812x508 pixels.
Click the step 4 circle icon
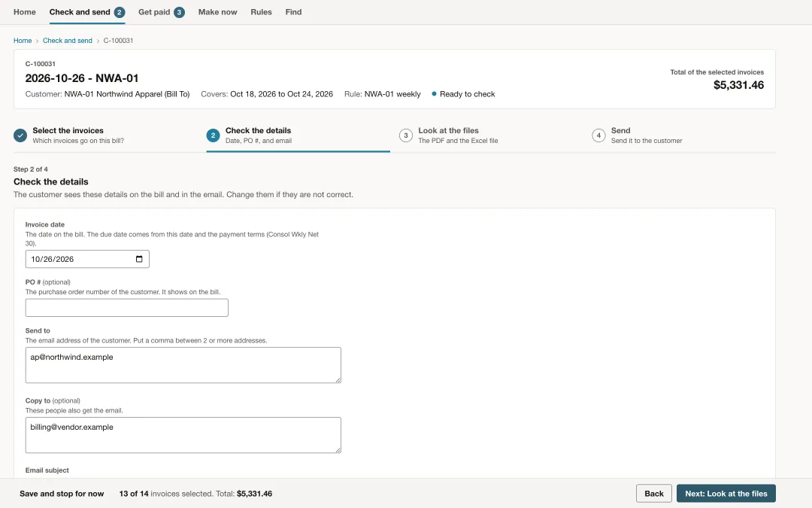pos(598,135)
